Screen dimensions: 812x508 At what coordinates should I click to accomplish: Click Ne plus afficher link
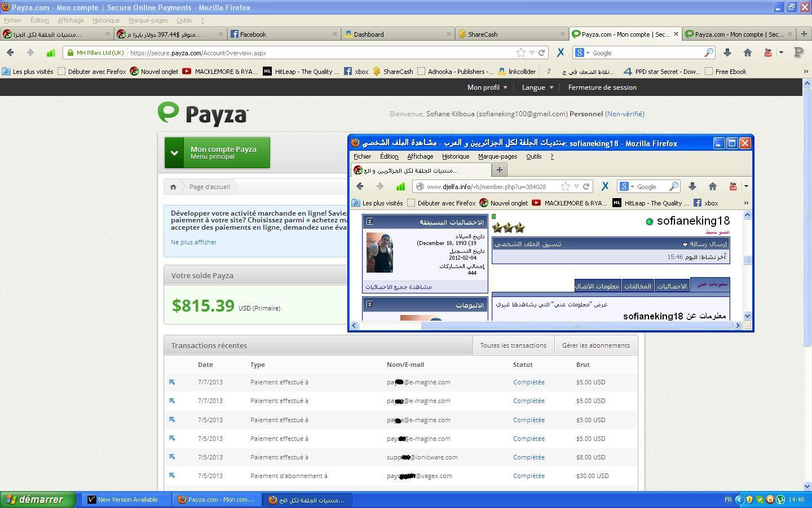click(x=193, y=242)
